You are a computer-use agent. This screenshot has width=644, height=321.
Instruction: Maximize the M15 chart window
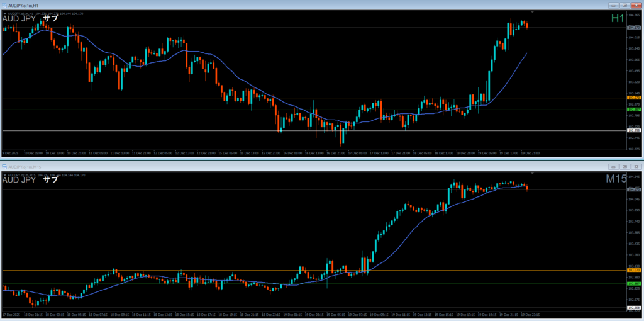click(625, 167)
